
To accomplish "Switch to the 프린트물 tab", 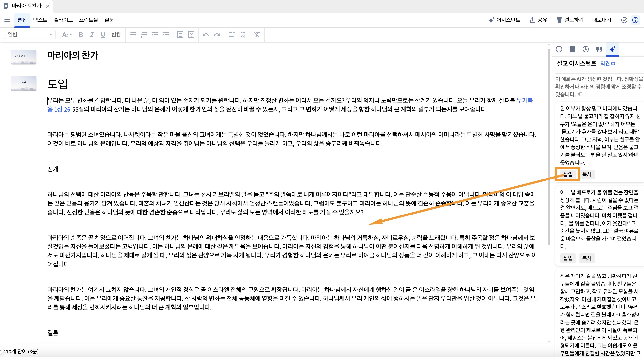I will tap(89, 20).
